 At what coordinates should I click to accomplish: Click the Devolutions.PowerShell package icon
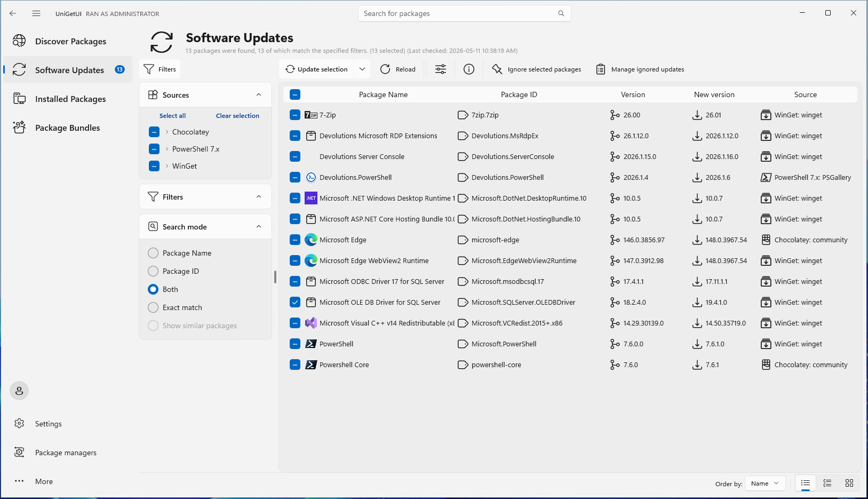[x=311, y=177]
